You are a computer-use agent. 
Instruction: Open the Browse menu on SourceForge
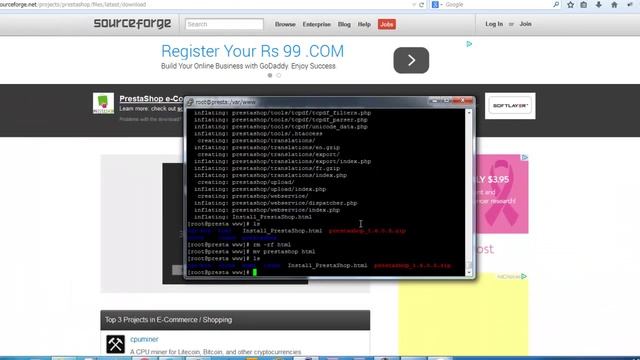pos(285,24)
